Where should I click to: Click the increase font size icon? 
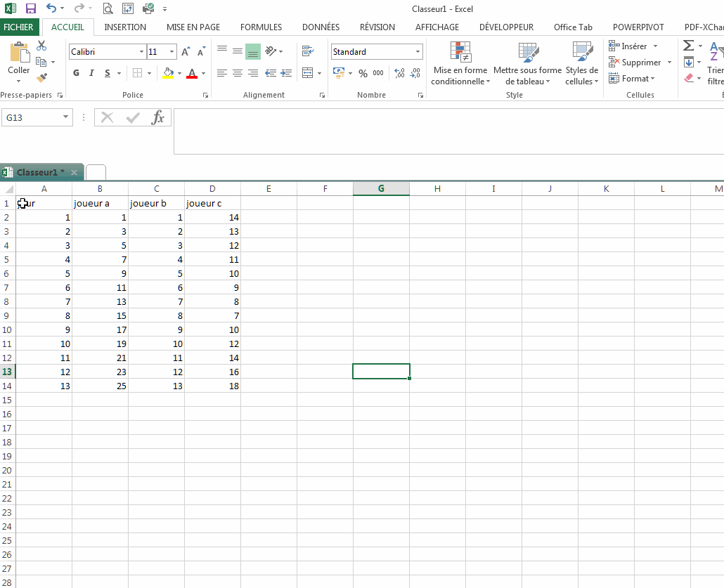point(186,52)
